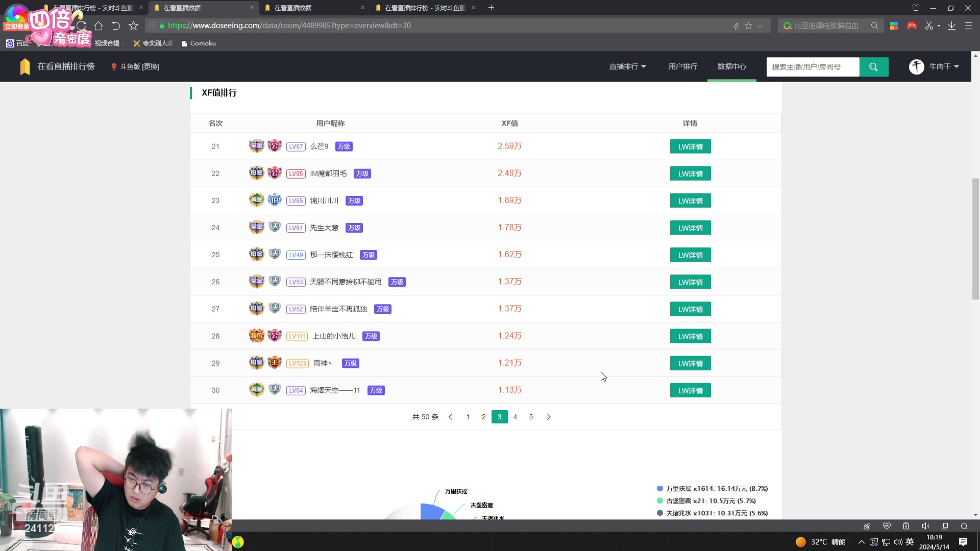Click the trash icon in the player toolbar
The width and height of the screenshot is (980, 551).
click(906, 526)
